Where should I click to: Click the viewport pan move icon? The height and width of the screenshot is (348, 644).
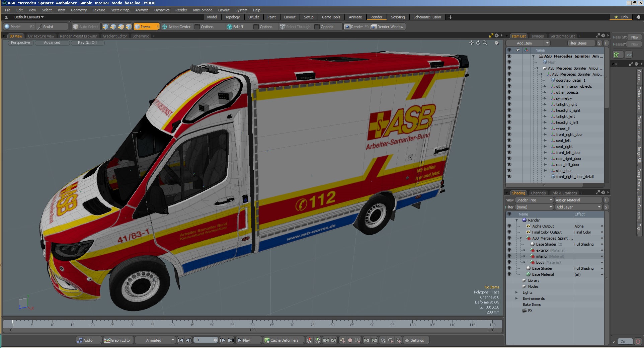click(x=471, y=43)
